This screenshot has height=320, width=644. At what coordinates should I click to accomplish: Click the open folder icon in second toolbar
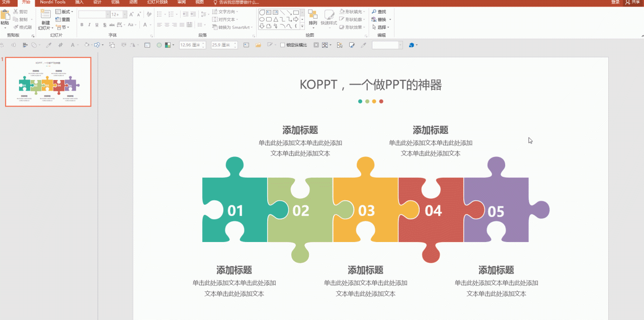point(258,45)
